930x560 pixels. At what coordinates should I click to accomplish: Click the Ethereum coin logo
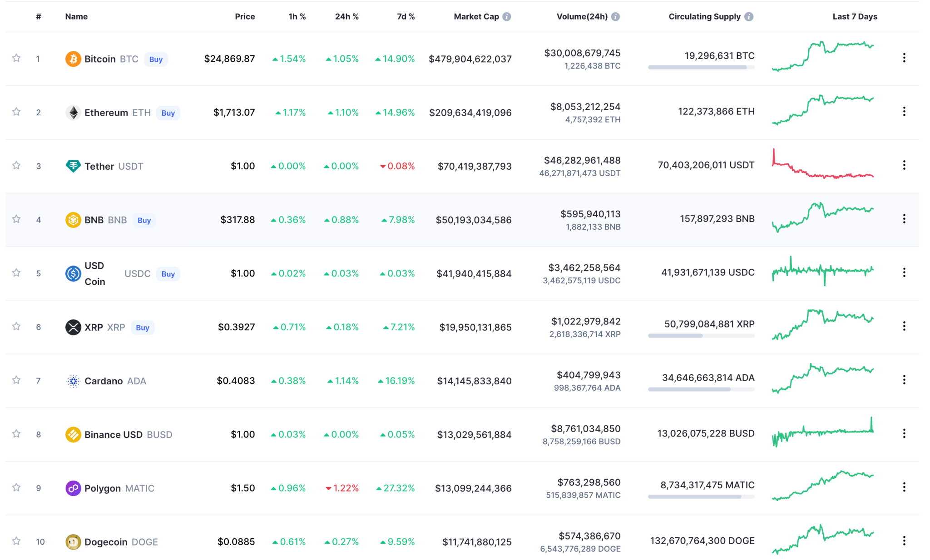click(x=73, y=112)
